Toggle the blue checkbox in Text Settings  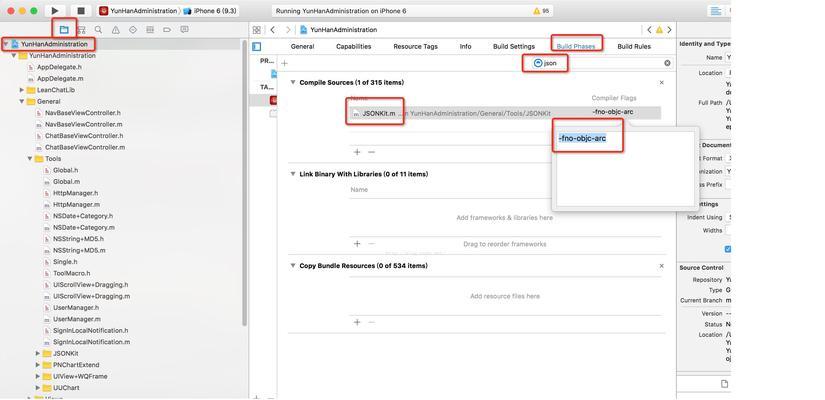click(x=728, y=249)
